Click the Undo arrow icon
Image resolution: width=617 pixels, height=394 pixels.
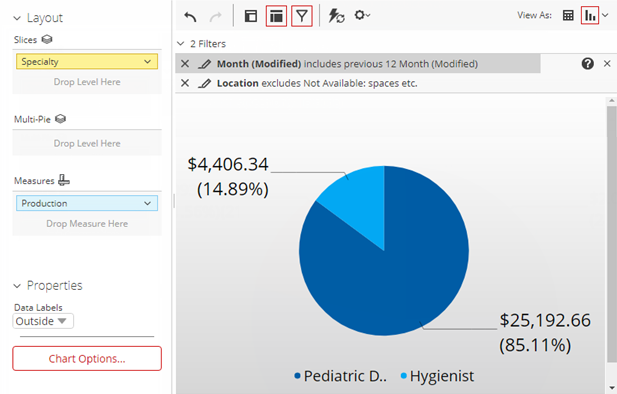pyautogui.click(x=190, y=17)
